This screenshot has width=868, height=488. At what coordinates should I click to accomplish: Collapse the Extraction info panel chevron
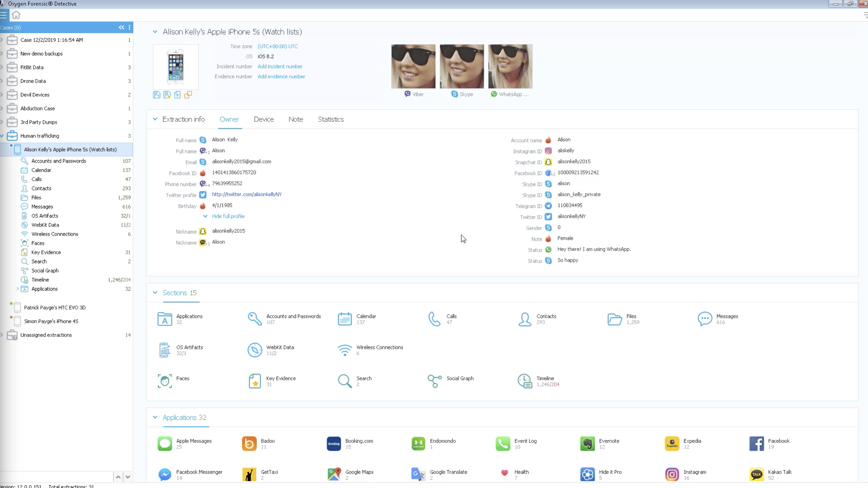(155, 119)
